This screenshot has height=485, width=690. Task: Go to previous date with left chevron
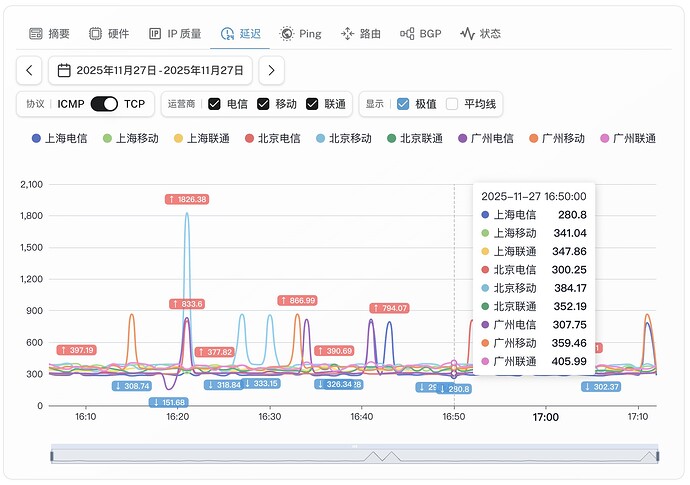click(29, 70)
